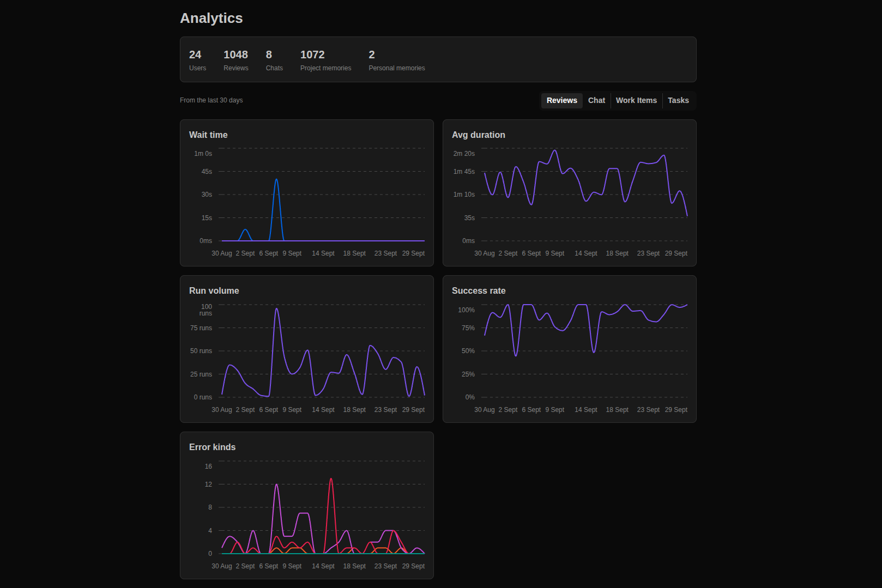
Task: Click the '100%' label in Success rate
Action: click(466, 310)
